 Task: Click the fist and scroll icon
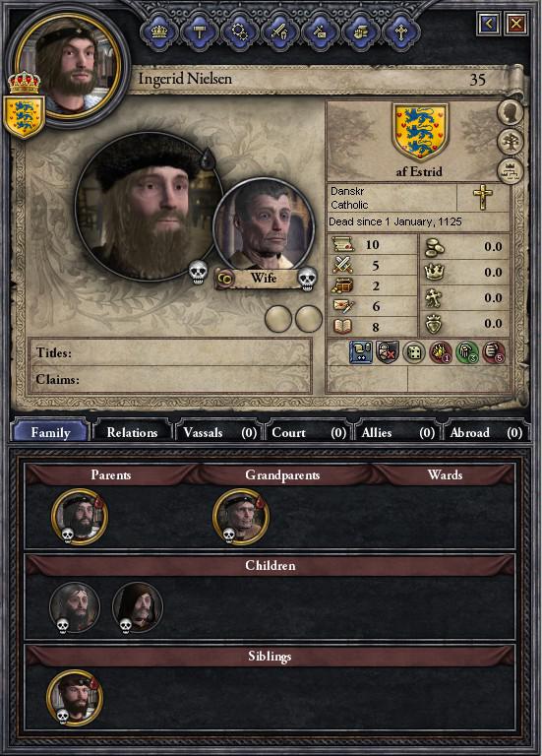[x=360, y=32]
